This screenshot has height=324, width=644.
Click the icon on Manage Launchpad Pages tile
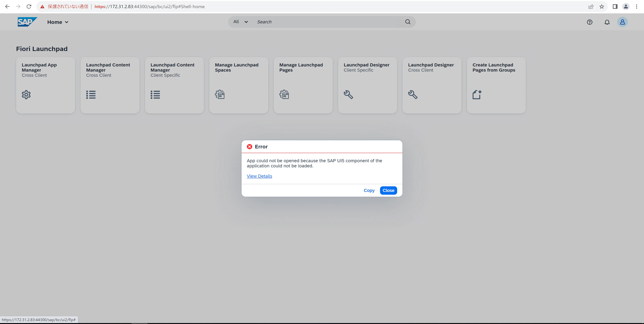[x=284, y=95]
